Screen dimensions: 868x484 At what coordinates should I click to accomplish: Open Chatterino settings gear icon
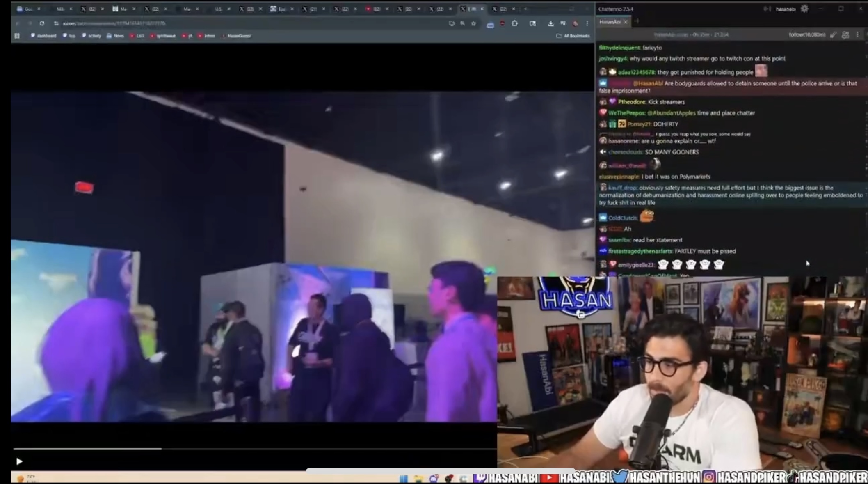click(804, 9)
